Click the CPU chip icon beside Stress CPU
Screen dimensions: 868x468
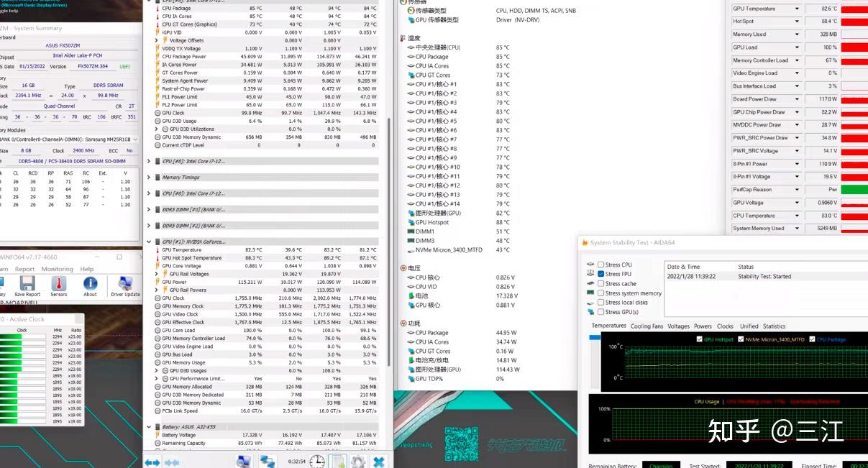(591, 265)
